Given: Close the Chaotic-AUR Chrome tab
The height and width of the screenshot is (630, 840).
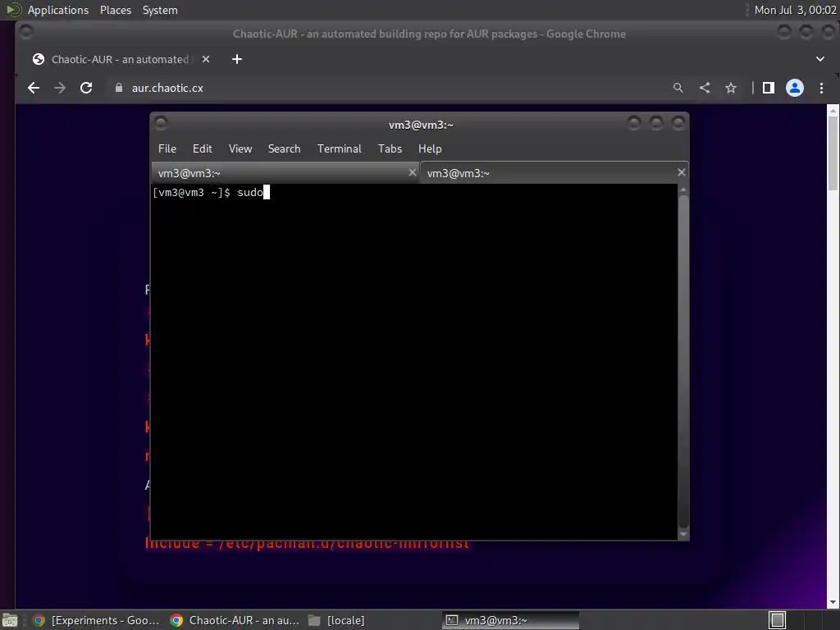Looking at the screenshot, I should (206, 59).
